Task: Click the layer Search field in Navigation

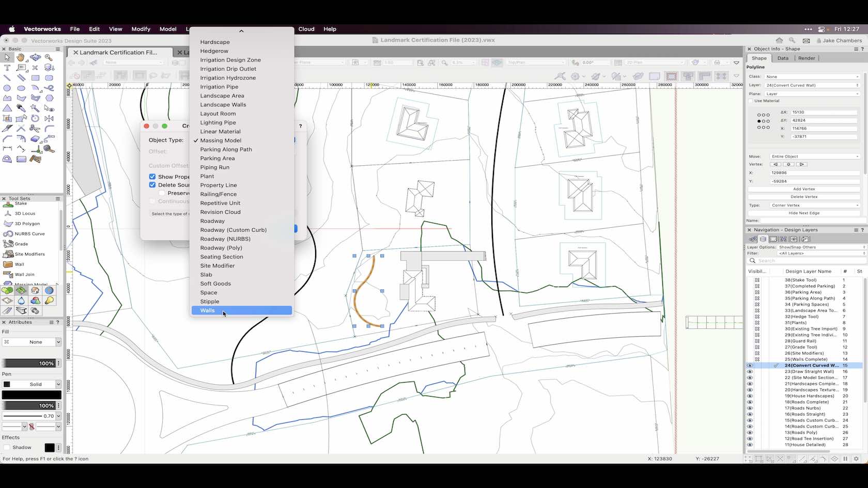Action: [807, 261]
